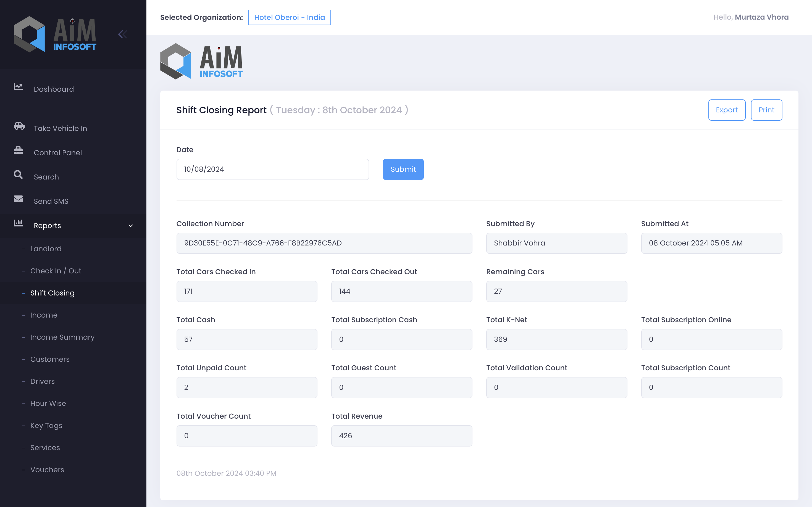Click the Total Validation Count field
The image size is (812, 507).
tap(557, 388)
